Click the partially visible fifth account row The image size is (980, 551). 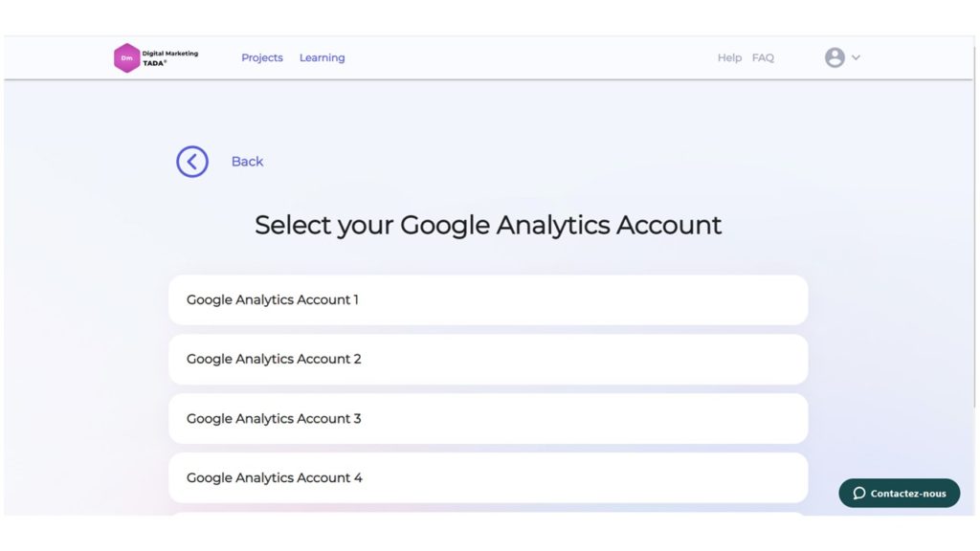pyautogui.click(x=488, y=514)
